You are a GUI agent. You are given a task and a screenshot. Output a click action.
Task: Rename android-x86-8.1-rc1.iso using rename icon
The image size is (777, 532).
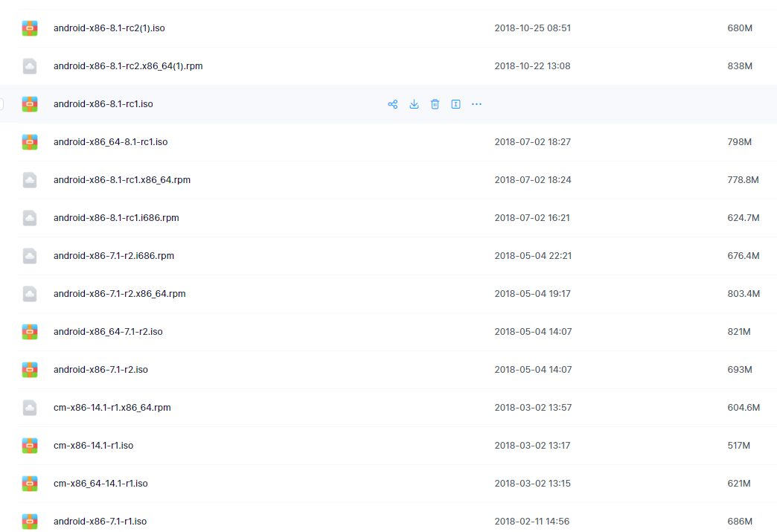(455, 104)
